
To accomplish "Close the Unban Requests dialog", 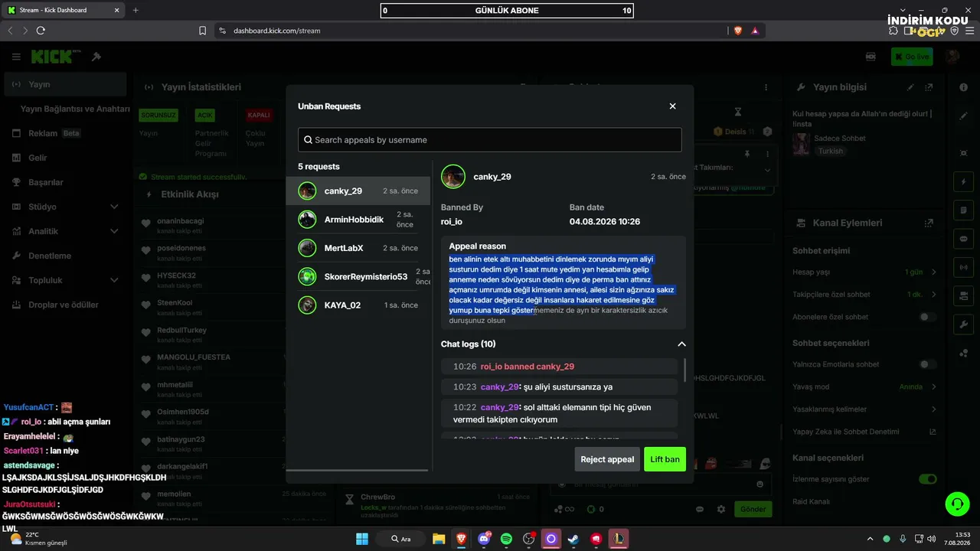I will click(672, 106).
